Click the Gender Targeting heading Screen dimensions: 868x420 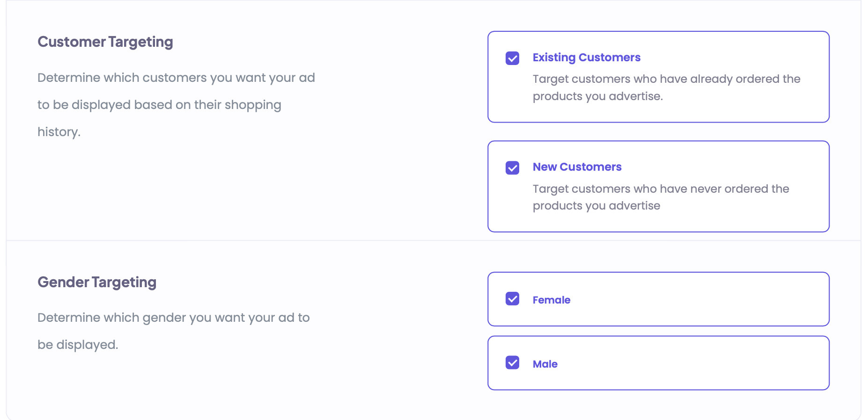coord(97,282)
